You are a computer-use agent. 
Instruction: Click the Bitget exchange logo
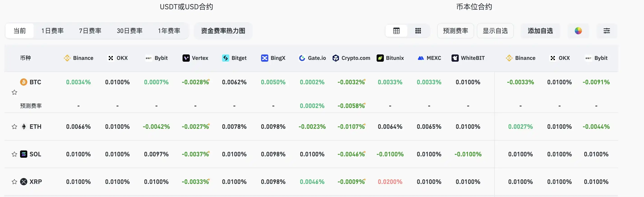pyautogui.click(x=225, y=58)
